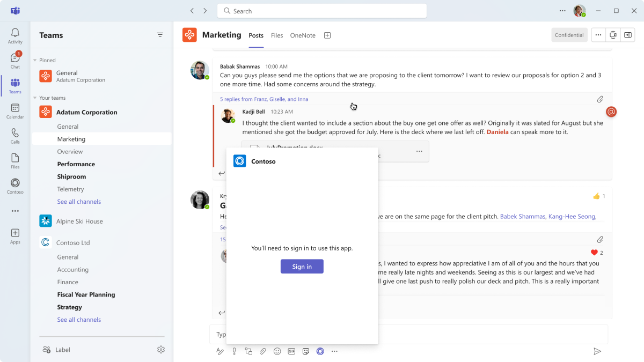Set message delivery options exclamation icon
644x362 pixels.
tap(235, 351)
